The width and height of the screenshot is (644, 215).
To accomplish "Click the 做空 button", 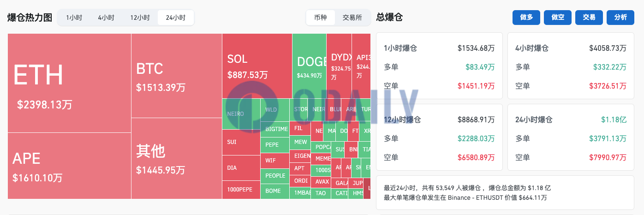I will point(558,18).
